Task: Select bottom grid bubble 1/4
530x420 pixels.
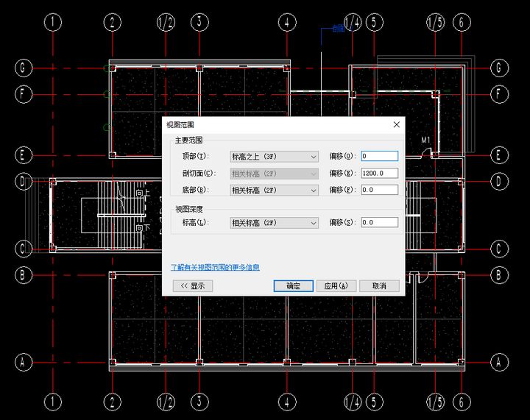Action: (x=353, y=402)
